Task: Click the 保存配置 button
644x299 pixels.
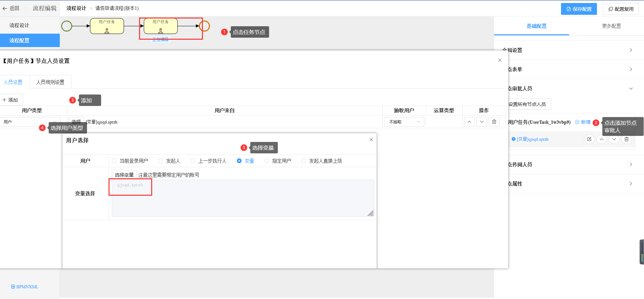Action: [578, 9]
